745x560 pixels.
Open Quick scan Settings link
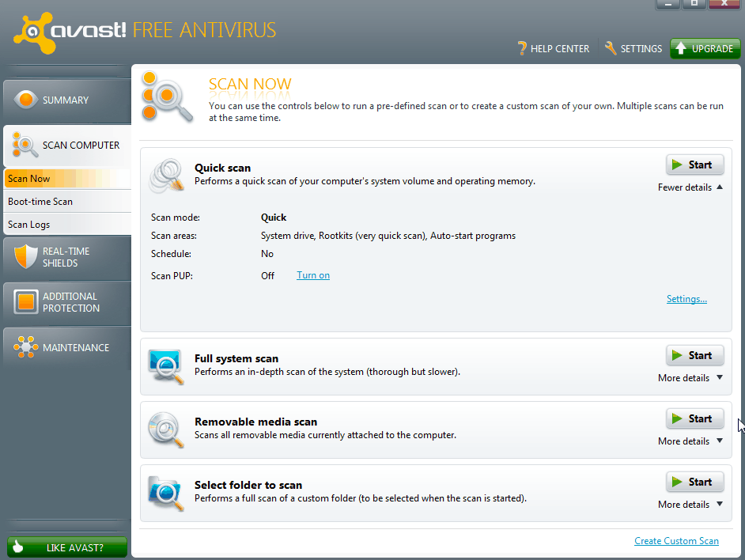[686, 298]
